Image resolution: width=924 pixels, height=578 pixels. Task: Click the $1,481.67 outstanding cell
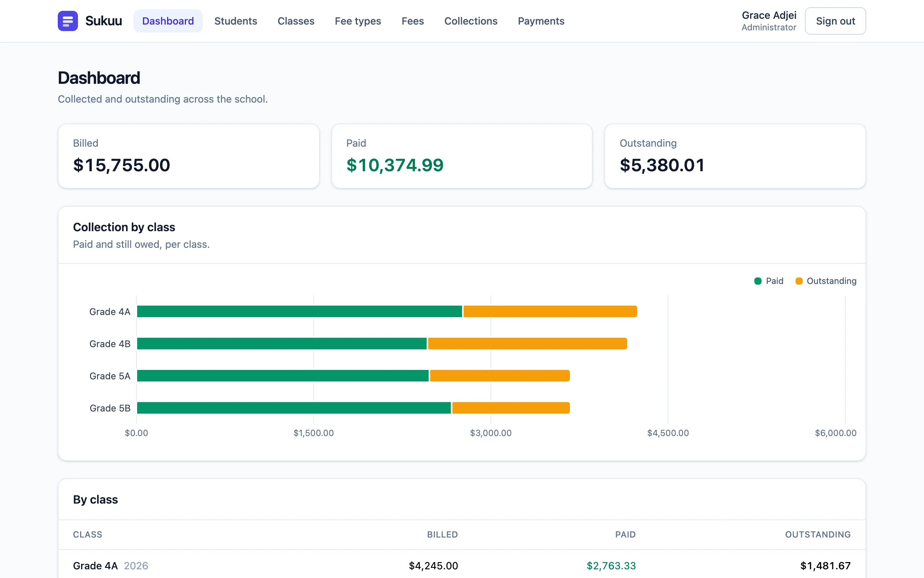(825, 565)
